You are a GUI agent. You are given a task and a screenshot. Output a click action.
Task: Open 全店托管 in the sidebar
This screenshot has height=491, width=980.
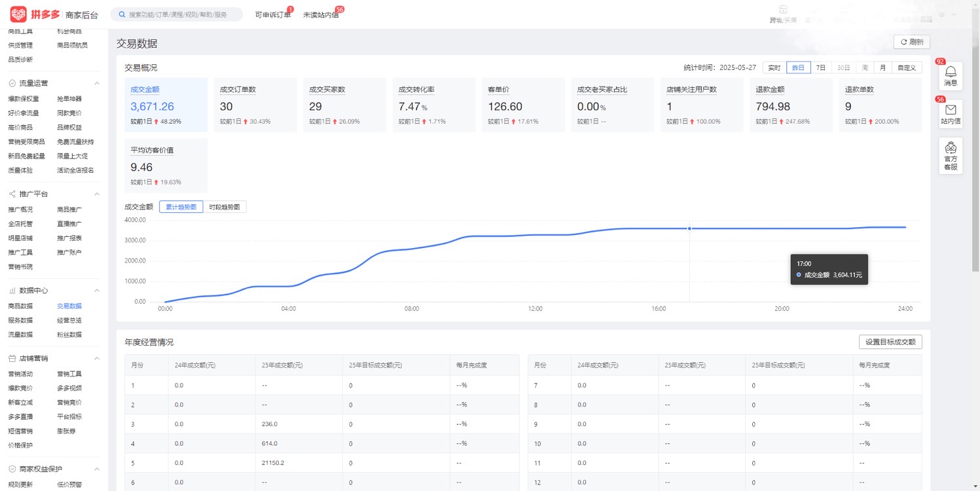tap(20, 224)
